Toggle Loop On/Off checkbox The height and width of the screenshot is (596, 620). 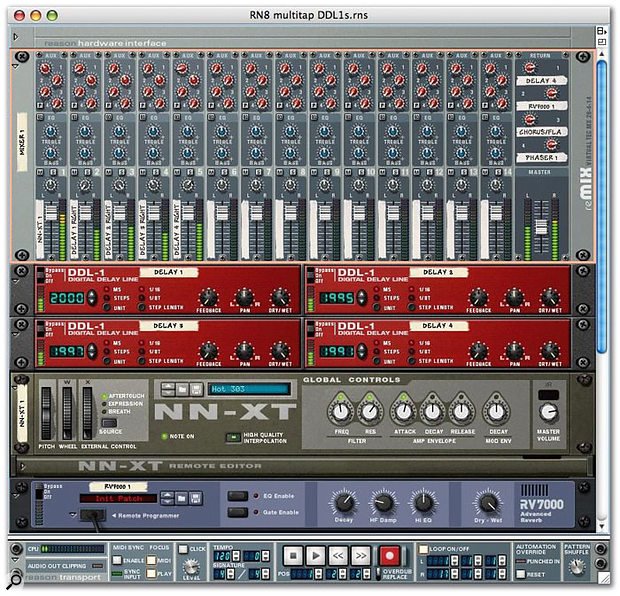(x=423, y=549)
